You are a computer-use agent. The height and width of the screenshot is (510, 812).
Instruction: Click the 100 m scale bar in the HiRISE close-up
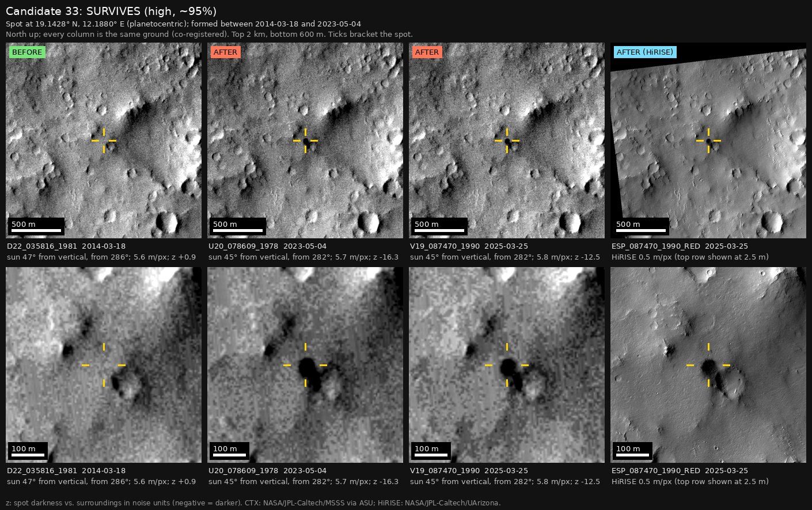[633, 451]
